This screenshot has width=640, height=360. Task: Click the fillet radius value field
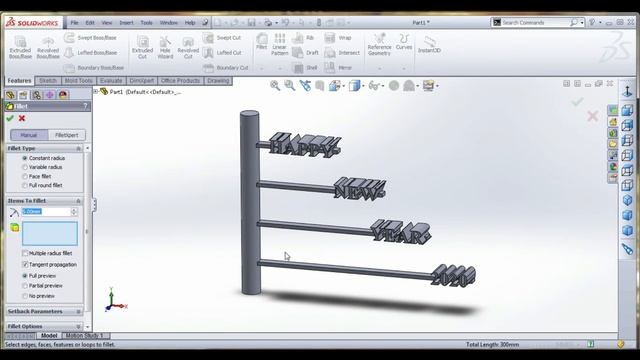pyautogui.click(x=46, y=211)
